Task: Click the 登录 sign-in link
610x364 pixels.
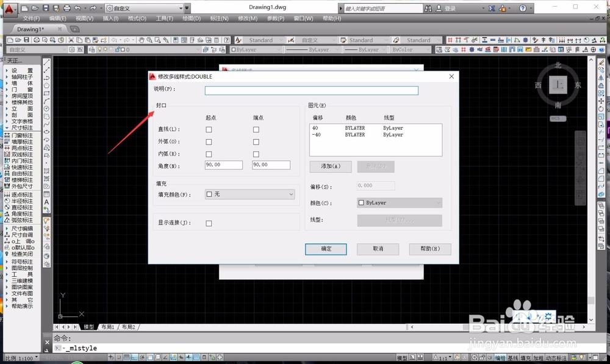Action: pyautogui.click(x=450, y=8)
